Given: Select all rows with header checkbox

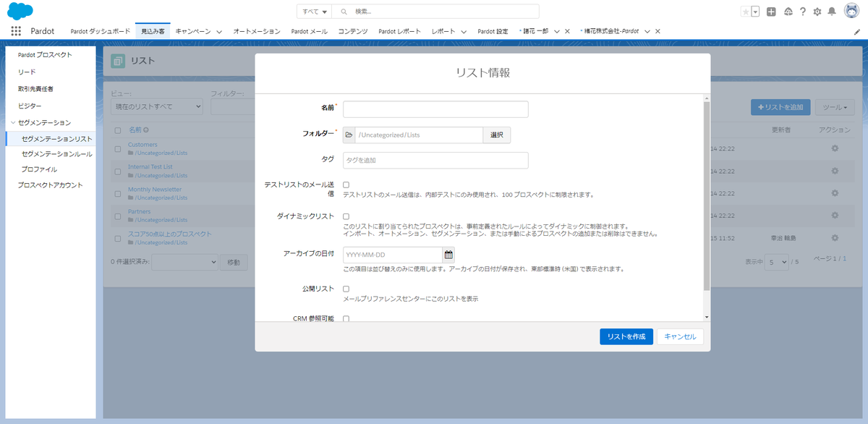Looking at the screenshot, I should pyautogui.click(x=118, y=130).
